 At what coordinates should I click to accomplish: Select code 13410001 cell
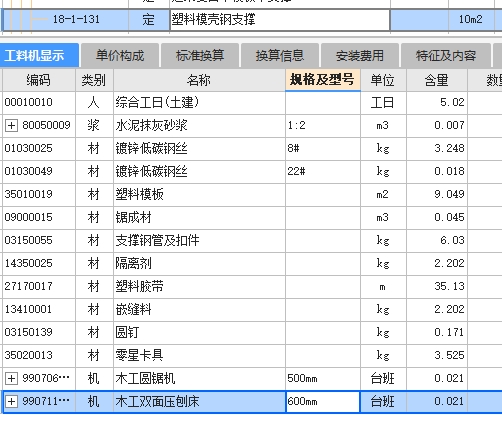(39, 310)
